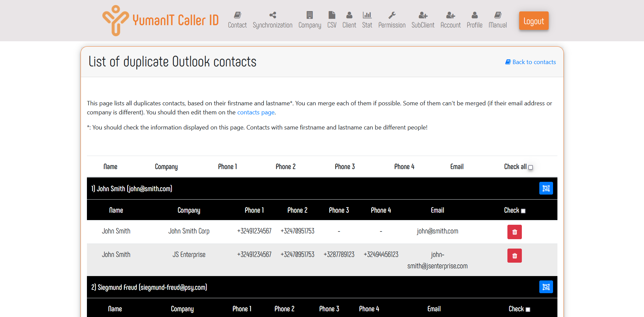The image size is (644, 317).
Task: Open the Company menu label
Action: coord(310,25)
